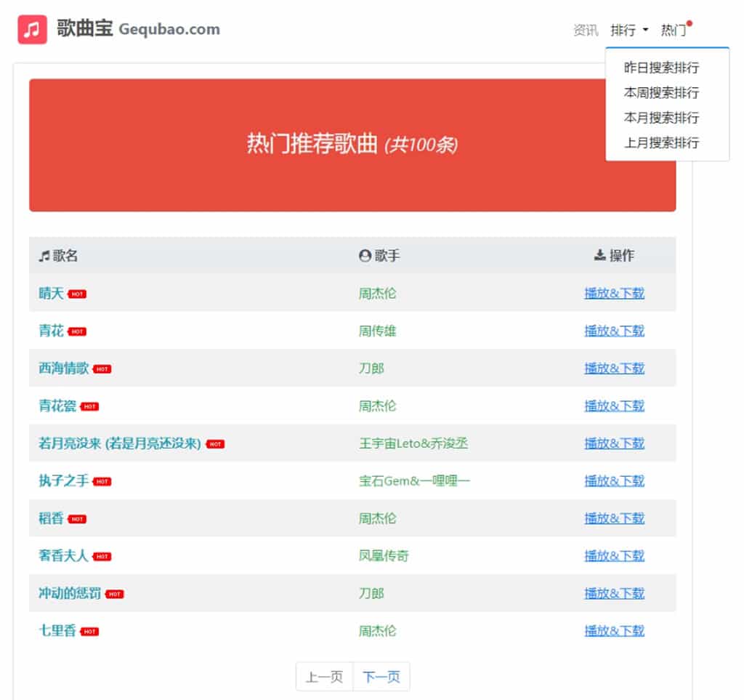Open the song 青花
The height and width of the screenshot is (700, 744).
pos(52,331)
